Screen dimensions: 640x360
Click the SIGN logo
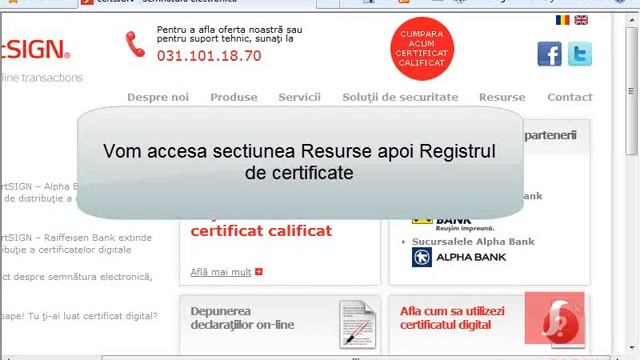pyautogui.click(x=35, y=49)
